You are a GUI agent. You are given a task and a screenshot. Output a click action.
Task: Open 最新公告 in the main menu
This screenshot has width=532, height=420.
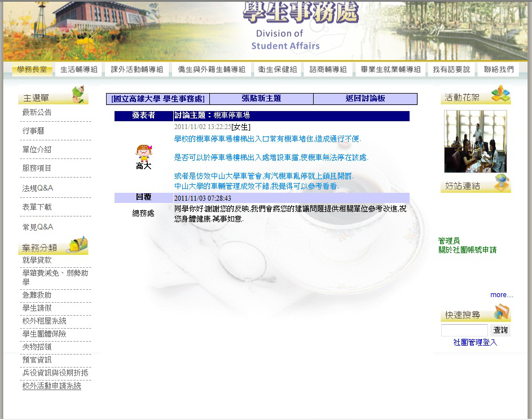point(37,112)
